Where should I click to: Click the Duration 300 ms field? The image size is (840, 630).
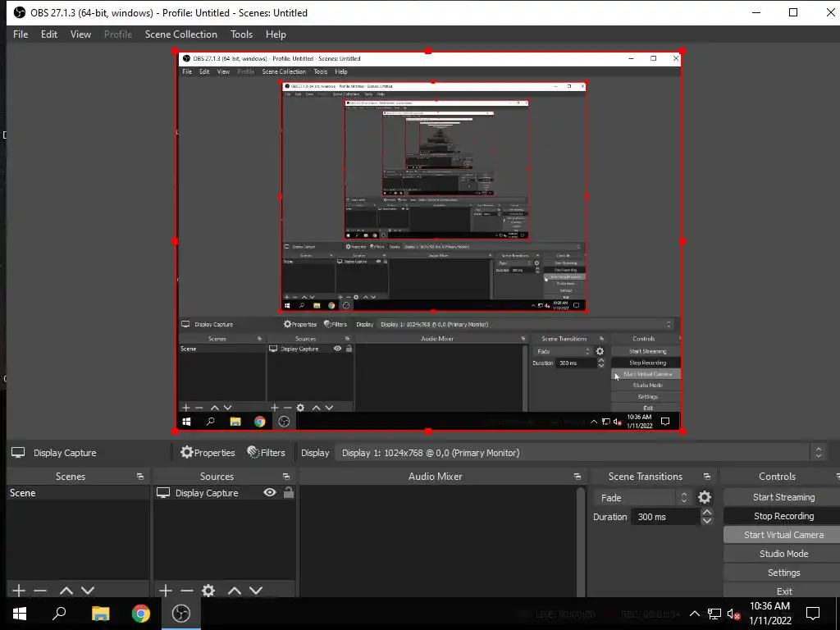[x=667, y=517]
